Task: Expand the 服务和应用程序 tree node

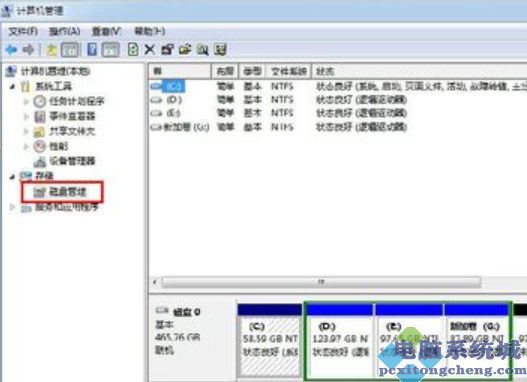Action: pyautogui.click(x=12, y=207)
